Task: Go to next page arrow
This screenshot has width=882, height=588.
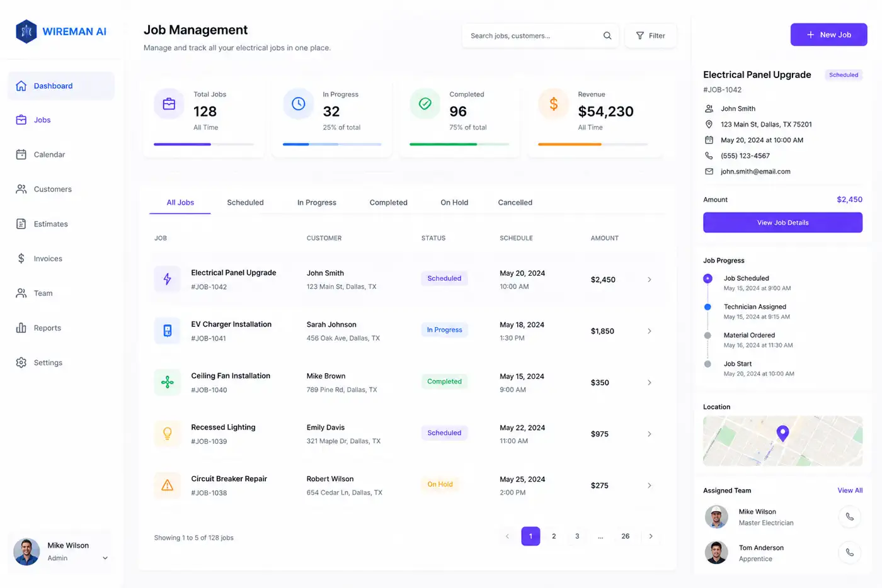Action: [651, 536]
